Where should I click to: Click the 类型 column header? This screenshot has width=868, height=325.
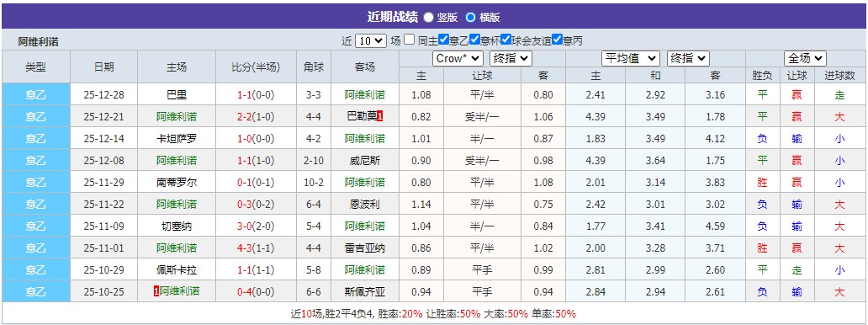click(35, 67)
